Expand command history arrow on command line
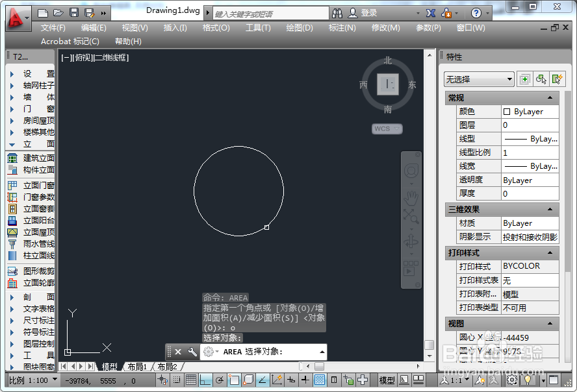This screenshot has height=392, width=577. [322, 352]
